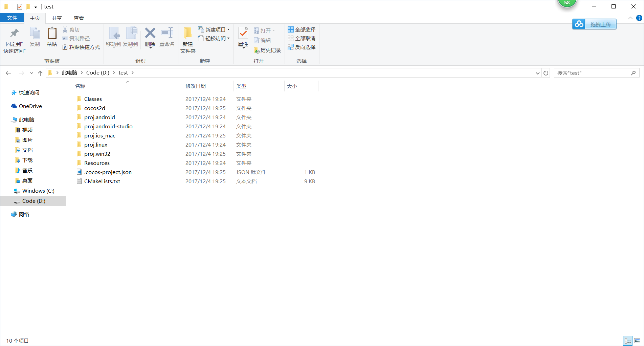
Task: Select the Resources folder
Action: point(97,163)
